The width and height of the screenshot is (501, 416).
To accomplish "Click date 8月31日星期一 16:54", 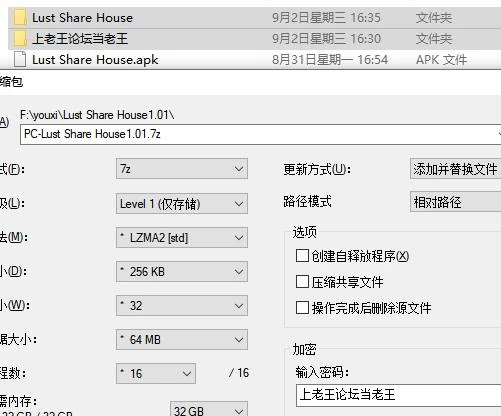I will pyautogui.click(x=330, y=60).
